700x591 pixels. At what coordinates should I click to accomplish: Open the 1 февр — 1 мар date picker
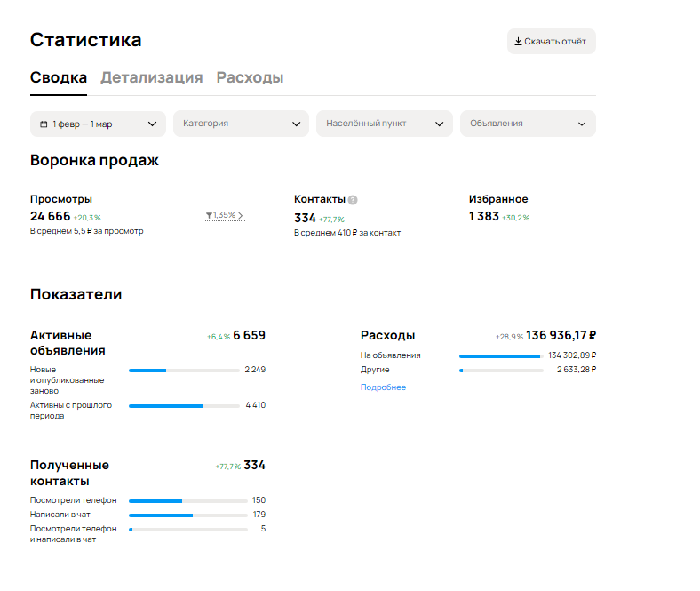pos(89,124)
